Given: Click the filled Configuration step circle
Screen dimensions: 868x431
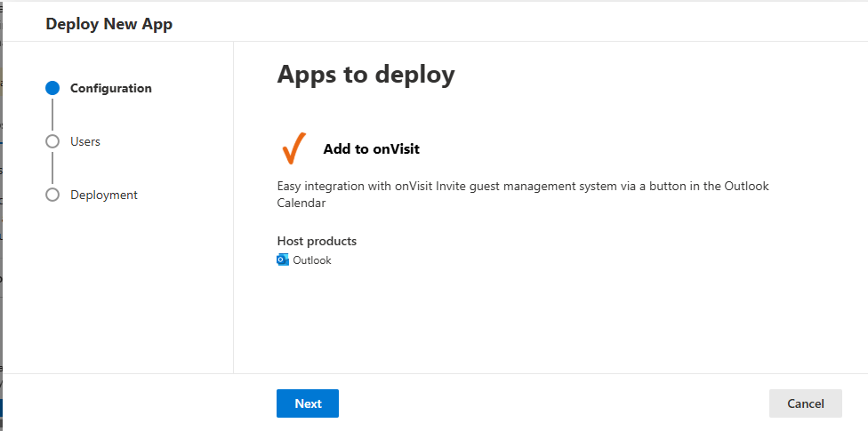Looking at the screenshot, I should tap(52, 89).
